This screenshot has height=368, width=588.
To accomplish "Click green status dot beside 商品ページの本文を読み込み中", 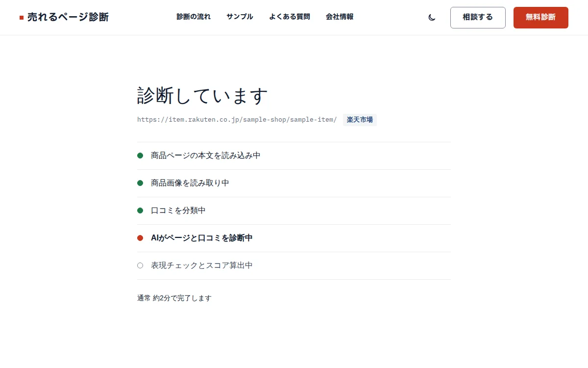I will (x=140, y=156).
